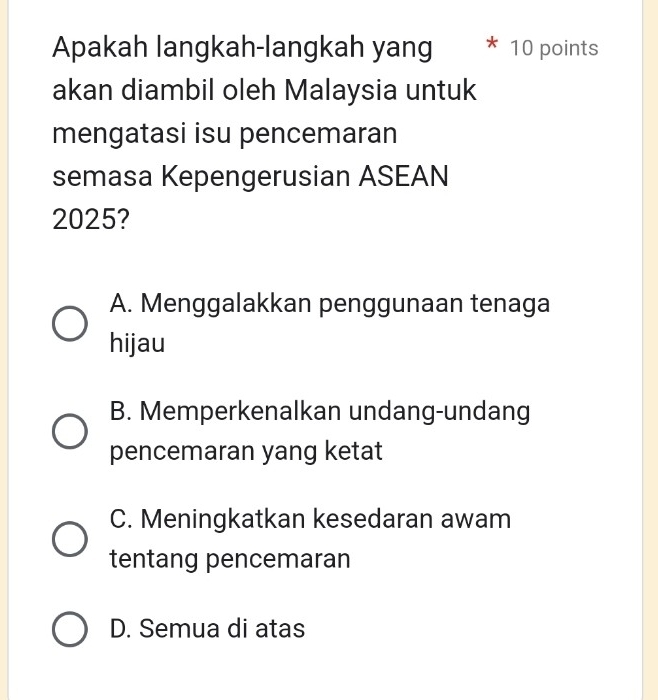This screenshot has width=658, height=700.
Task: Choose radio circle beside option B
Action: tap(69, 432)
